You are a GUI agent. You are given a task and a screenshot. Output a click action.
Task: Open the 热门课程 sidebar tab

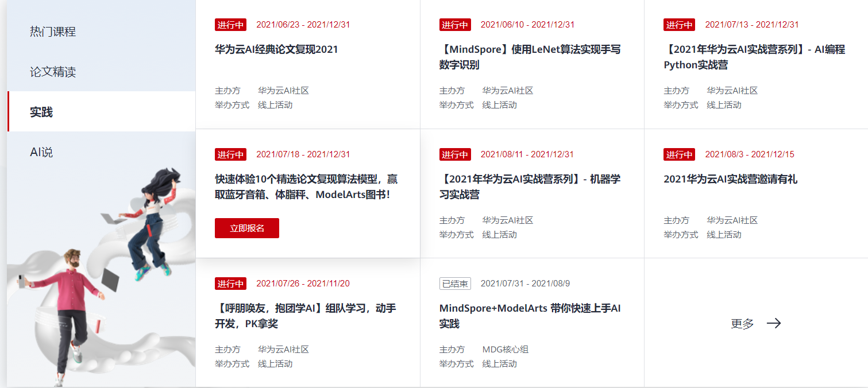[x=53, y=32]
